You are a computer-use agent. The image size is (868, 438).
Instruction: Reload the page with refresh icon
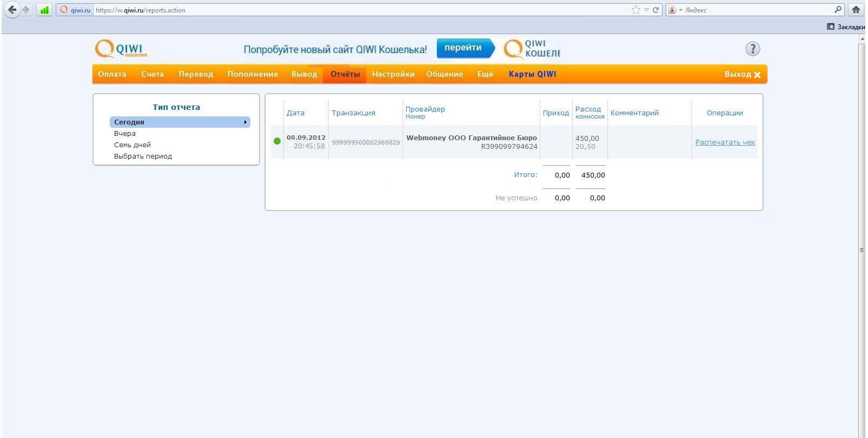tap(655, 10)
